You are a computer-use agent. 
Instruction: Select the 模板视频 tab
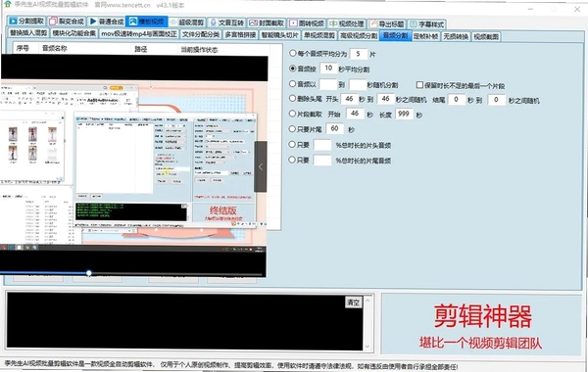147,22
